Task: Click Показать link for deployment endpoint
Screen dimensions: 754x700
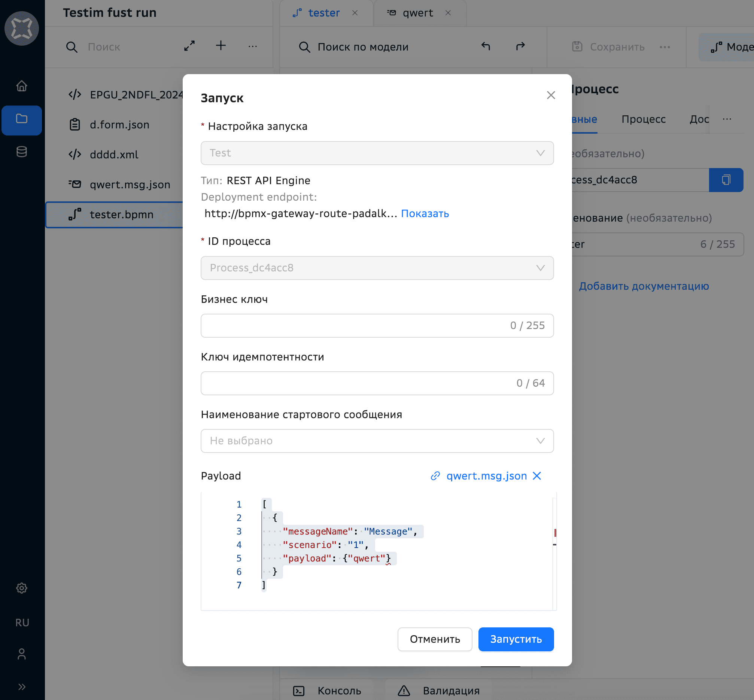Action: pos(425,214)
